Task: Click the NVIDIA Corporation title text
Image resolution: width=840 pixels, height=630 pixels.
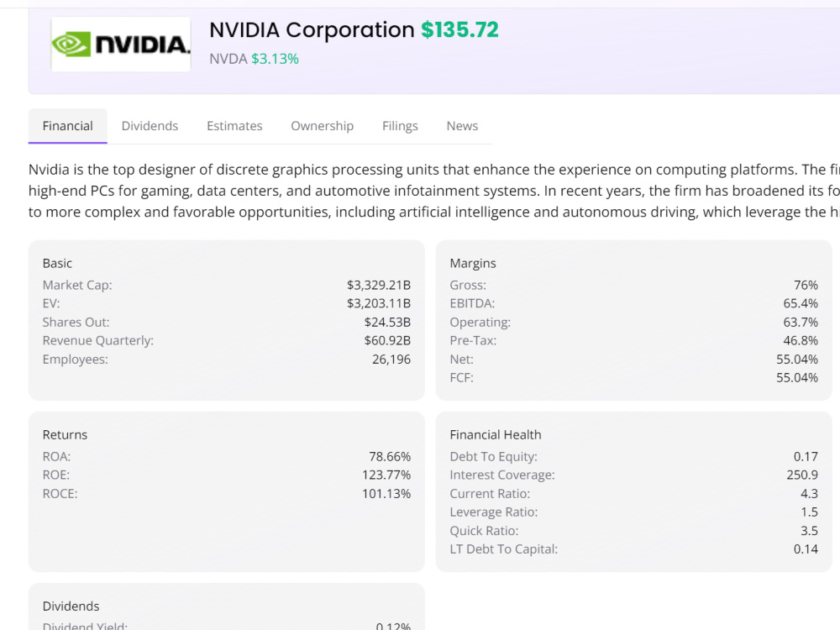Action: tap(312, 30)
